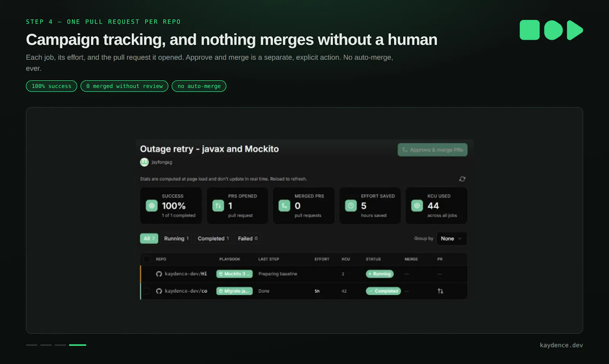Click the Effort Saved clock icon
Image resolution: width=609 pixels, height=364 pixels.
pos(351,206)
